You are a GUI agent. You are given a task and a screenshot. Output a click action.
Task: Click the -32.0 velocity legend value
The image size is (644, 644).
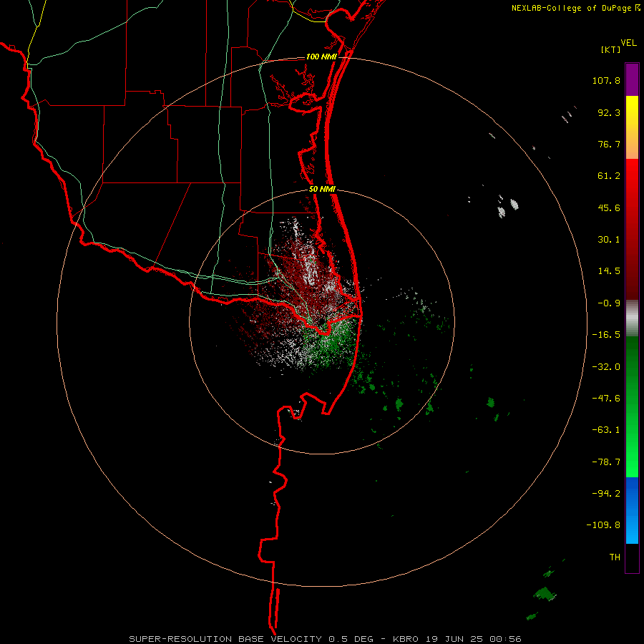point(606,367)
